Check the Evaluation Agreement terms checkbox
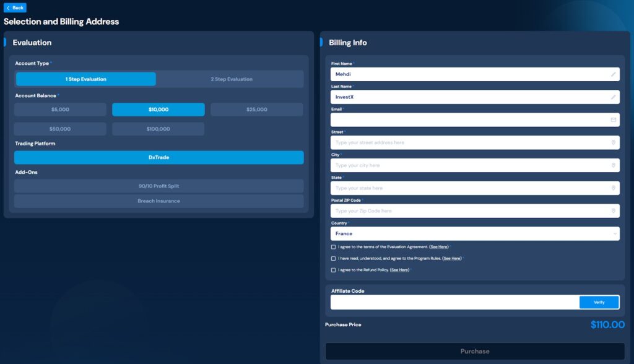634x364 pixels. [334, 247]
